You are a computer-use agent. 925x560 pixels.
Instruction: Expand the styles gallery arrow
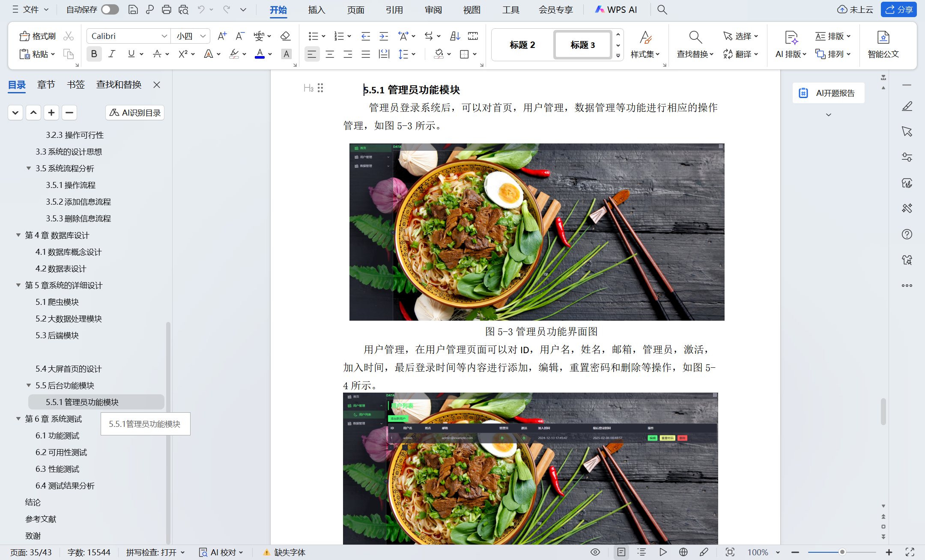pyautogui.click(x=618, y=55)
